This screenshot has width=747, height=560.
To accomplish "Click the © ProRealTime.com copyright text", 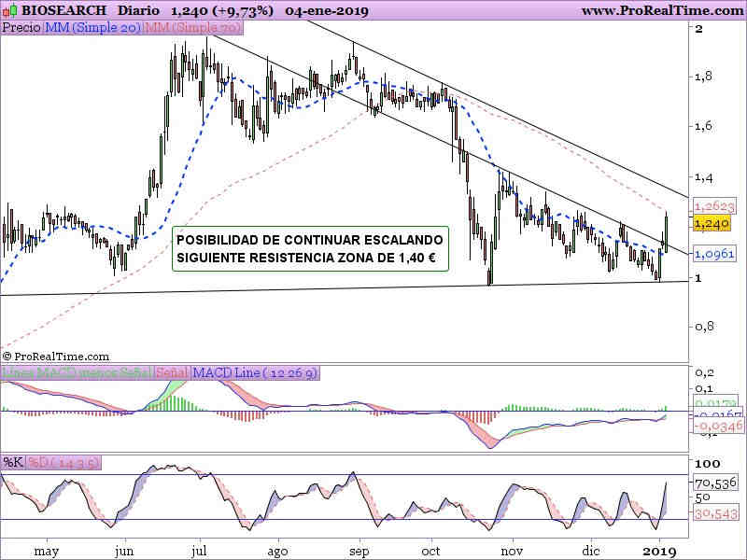I will tap(56, 357).
